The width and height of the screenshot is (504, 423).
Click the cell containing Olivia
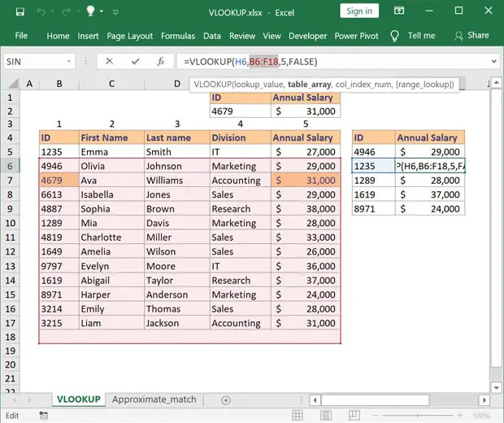[111, 166]
